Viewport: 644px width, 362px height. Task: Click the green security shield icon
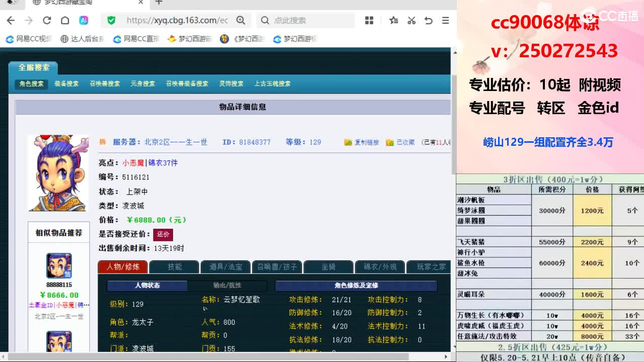(111, 21)
